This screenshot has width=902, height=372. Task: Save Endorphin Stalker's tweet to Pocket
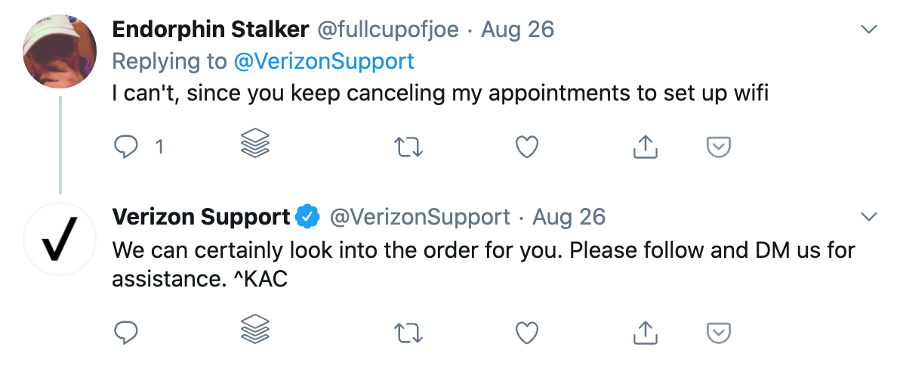[x=718, y=147]
